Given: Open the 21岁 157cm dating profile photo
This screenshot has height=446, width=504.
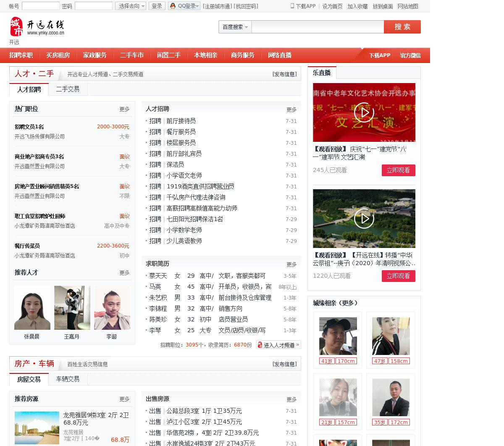Looking at the screenshot, I should click(338, 397).
